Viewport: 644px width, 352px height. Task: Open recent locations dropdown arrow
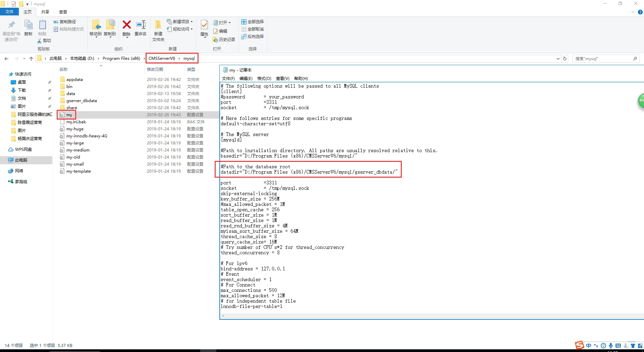point(24,59)
